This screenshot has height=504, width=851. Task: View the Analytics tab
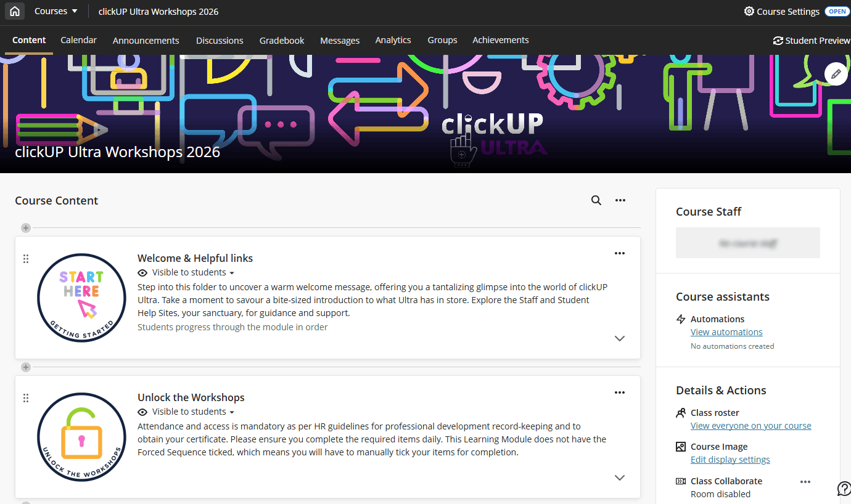click(x=393, y=40)
